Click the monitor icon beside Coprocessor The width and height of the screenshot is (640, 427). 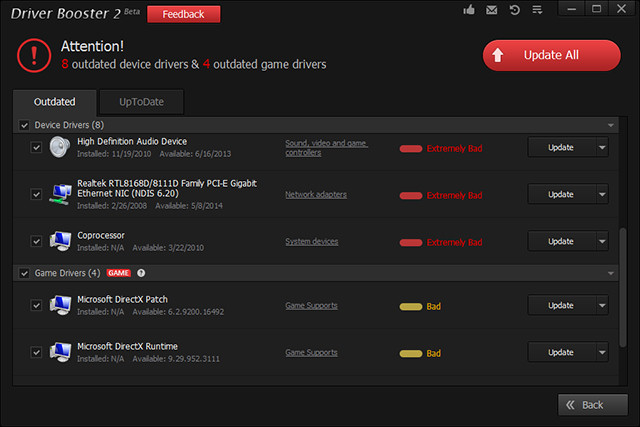[x=60, y=241]
